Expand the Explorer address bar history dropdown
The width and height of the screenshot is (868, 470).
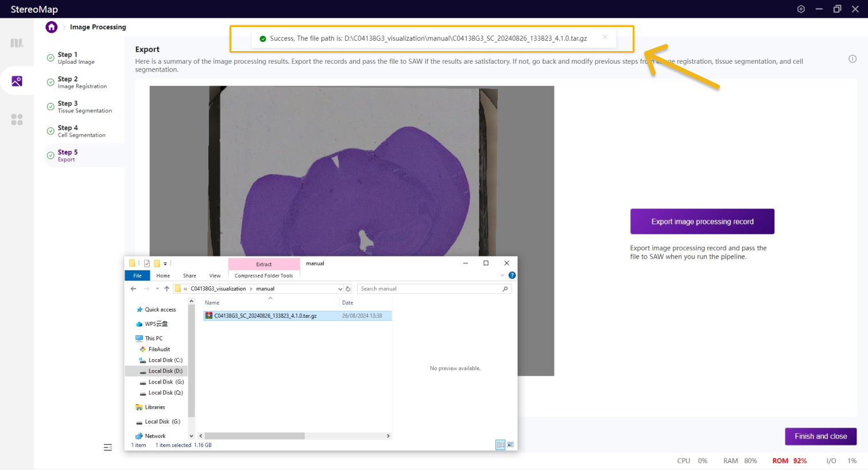click(340, 289)
